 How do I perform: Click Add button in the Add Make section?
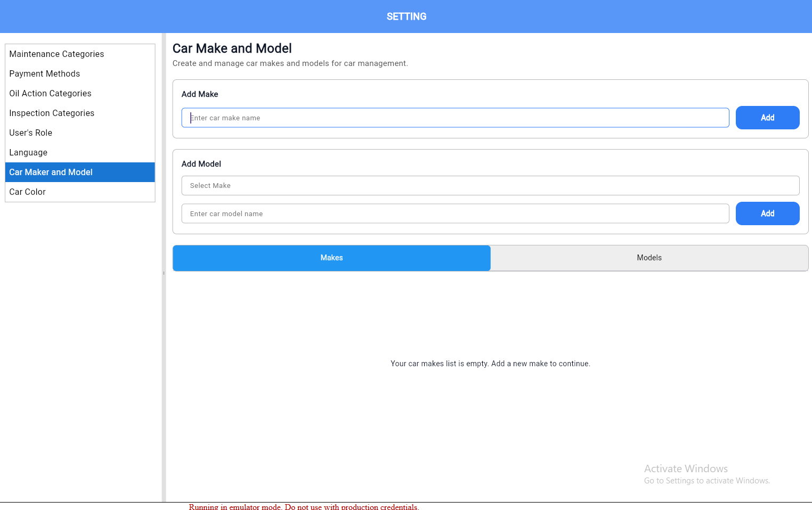(x=767, y=118)
